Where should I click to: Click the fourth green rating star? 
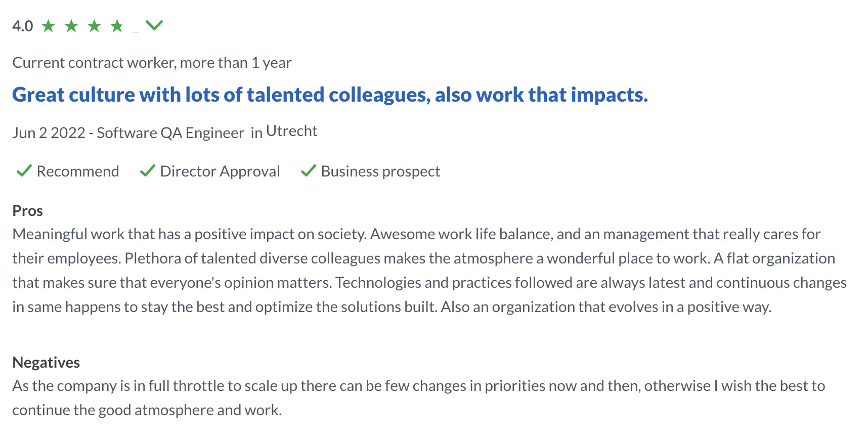[117, 26]
